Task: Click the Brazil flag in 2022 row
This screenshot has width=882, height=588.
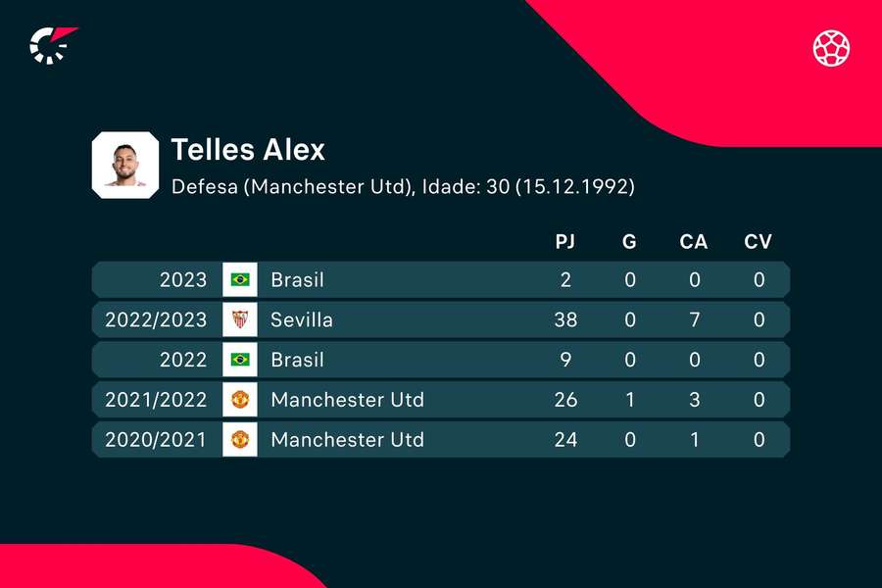Action: coord(240,360)
